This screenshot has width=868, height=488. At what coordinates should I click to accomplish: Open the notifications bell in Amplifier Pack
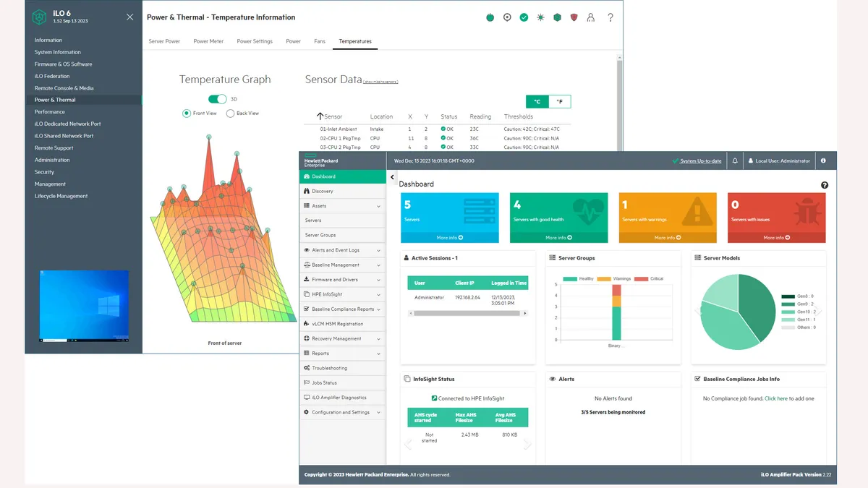point(735,161)
